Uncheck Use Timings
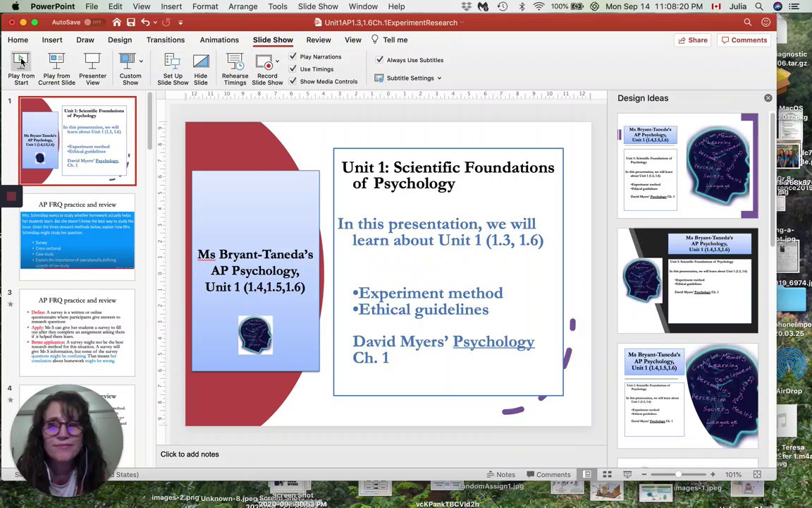 click(x=293, y=68)
